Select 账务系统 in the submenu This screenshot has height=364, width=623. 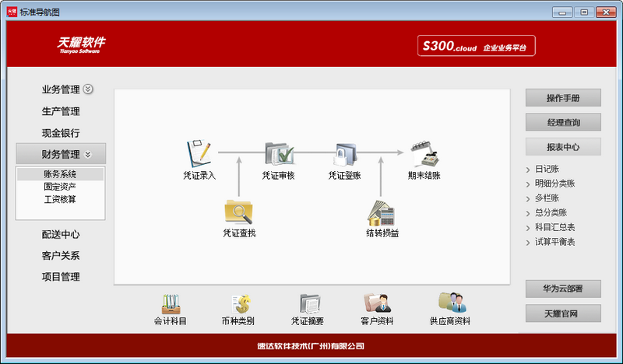point(60,174)
